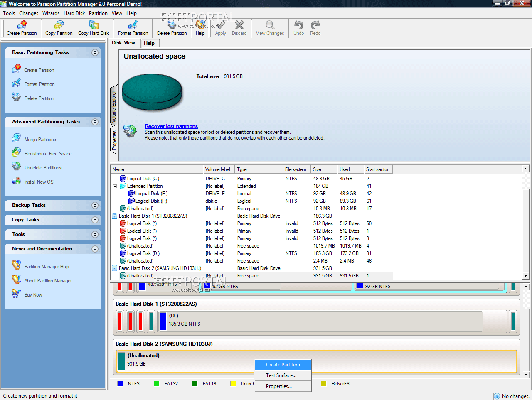This screenshot has height=400, width=532.
Task: Click the Apply toolbar button
Action: 221,28
